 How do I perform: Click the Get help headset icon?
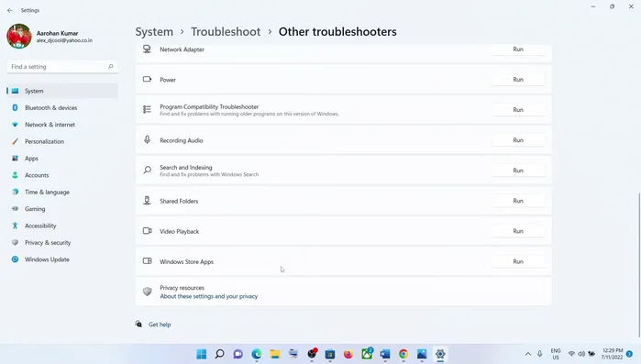(139, 324)
